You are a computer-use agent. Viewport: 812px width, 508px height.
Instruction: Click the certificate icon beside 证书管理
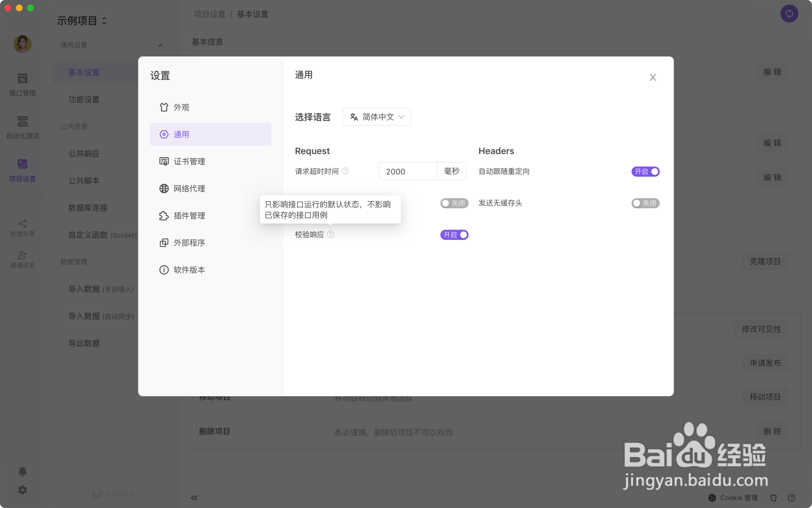coord(164,162)
